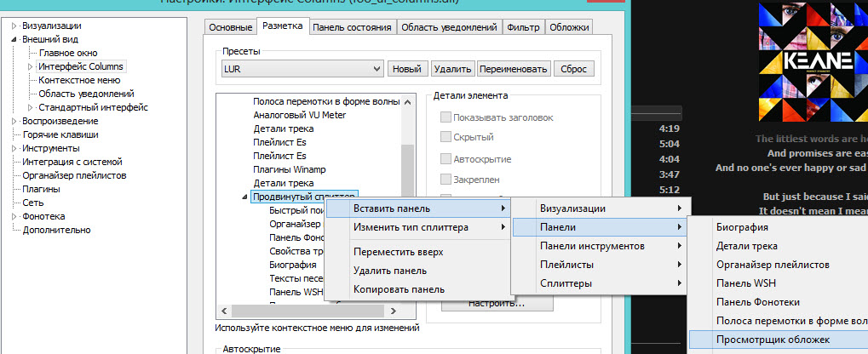Select Удалить панель in the context menu
This screenshot has height=354, width=868.
389,271
